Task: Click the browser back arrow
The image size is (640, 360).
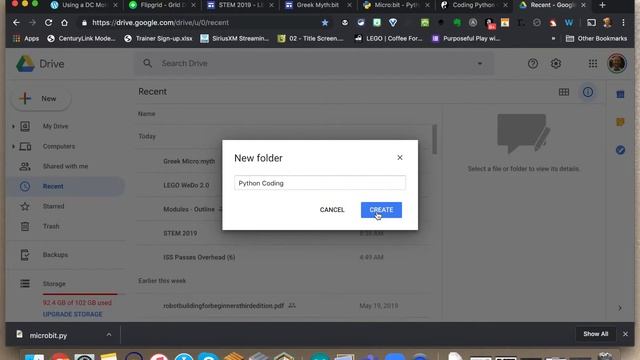Action: click(x=16, y=22)
